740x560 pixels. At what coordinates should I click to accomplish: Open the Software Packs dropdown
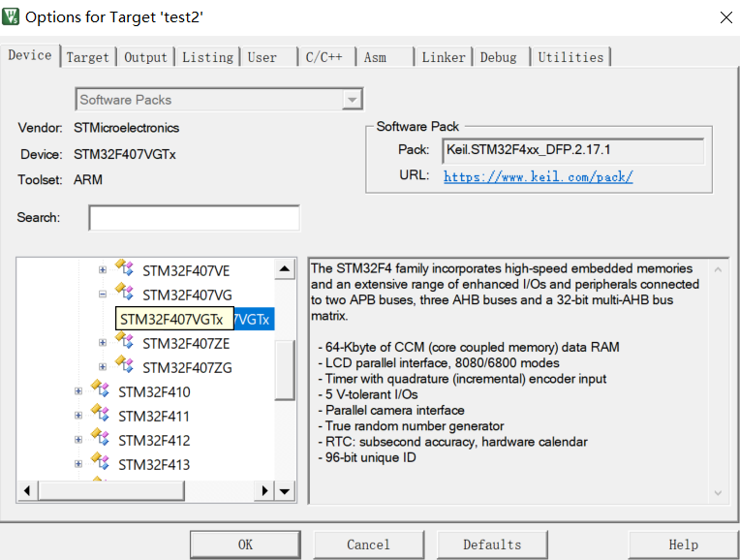pyautogui.click(x=352, y=100)
